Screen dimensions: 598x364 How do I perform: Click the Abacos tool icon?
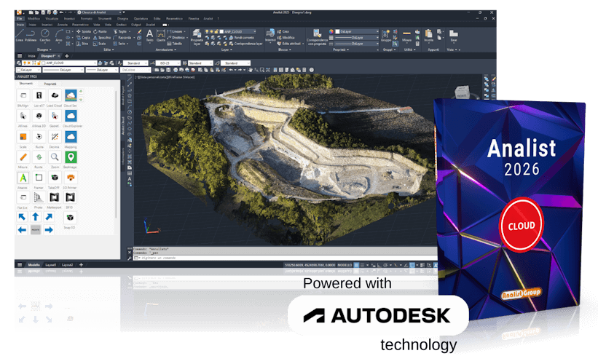[23, 177]
